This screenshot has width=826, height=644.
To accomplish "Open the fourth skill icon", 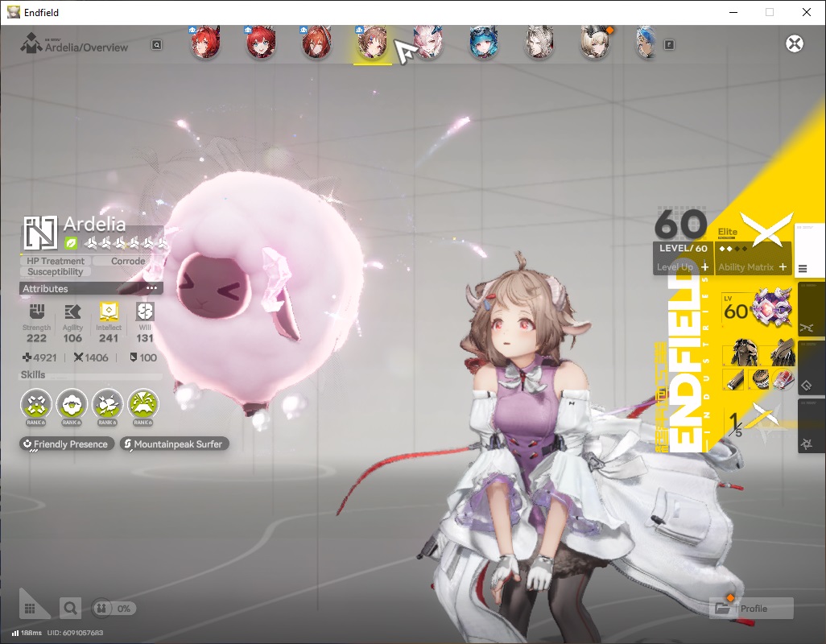I will tap(143, 405).
